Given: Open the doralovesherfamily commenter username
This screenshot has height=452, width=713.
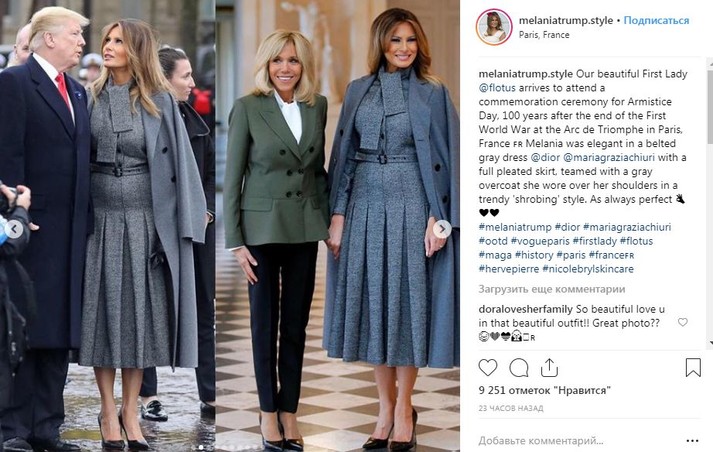Looking at the screenshot, I should 525,309.
